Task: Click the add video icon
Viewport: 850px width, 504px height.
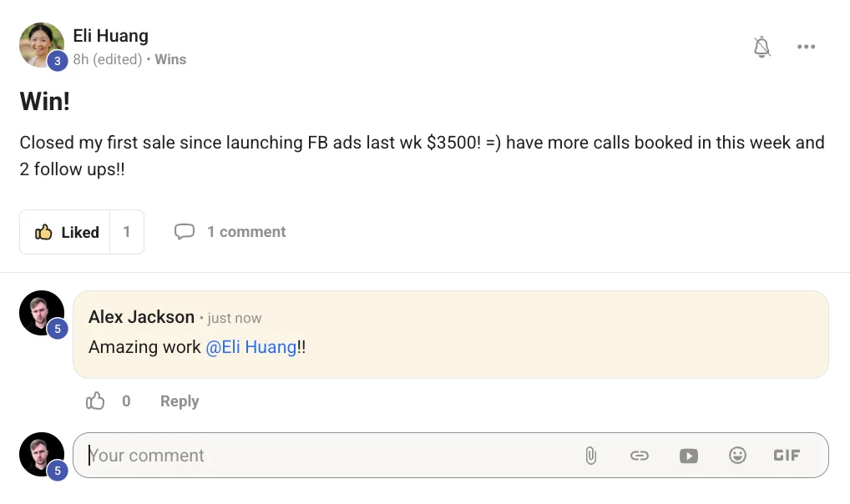Action: 688,456
